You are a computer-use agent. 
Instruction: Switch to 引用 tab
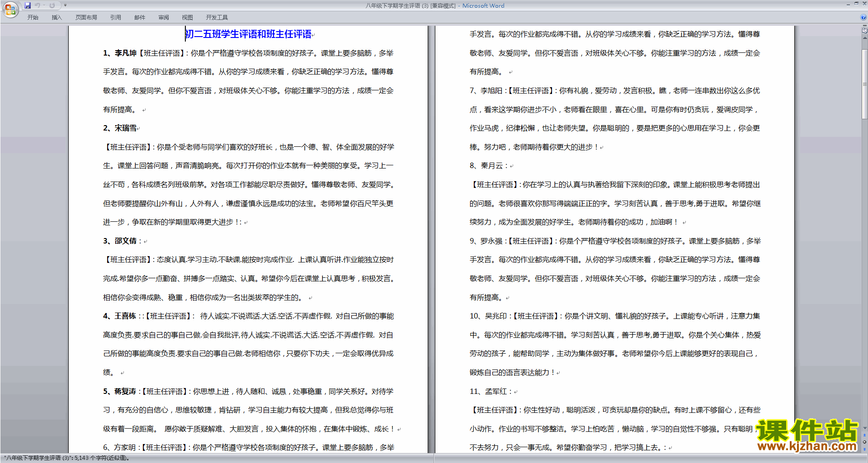click(x=115, y=18)
